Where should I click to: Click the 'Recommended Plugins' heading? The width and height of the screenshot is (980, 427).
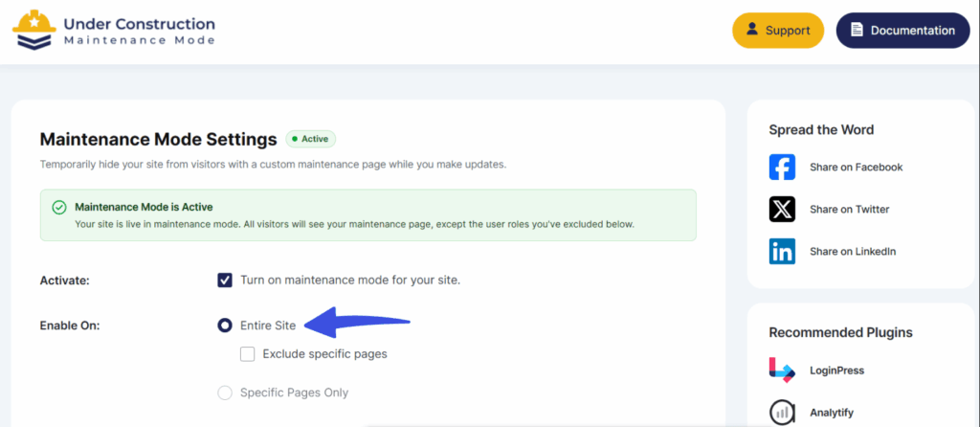coord(840,332)
